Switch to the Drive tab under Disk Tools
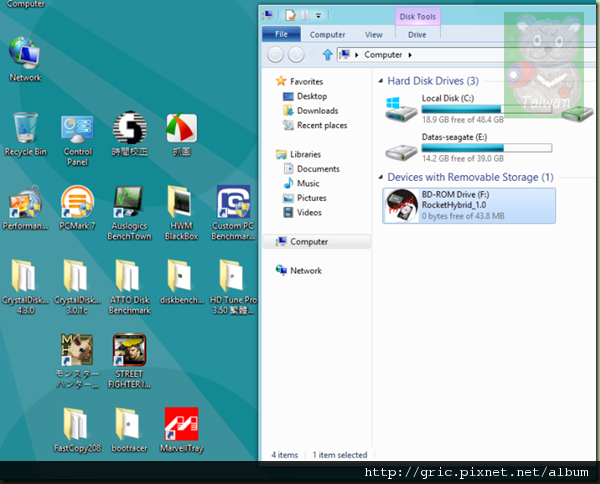Viewport: 600px width, 484px height. click(x=417, y=34)
